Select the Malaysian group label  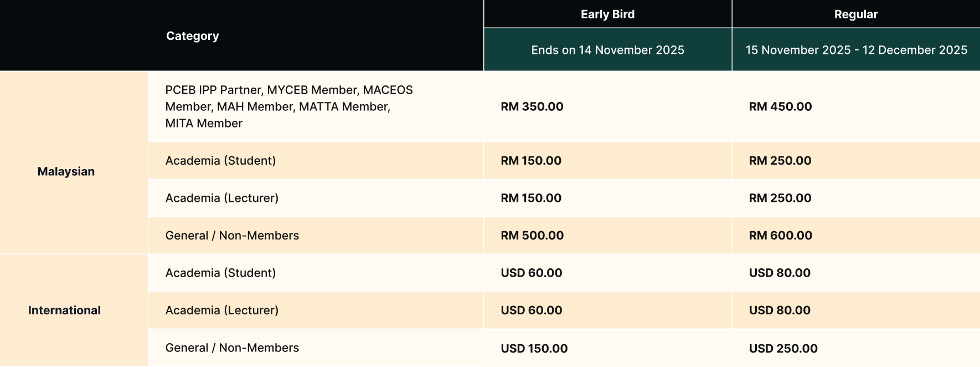[x=66, y=171]
